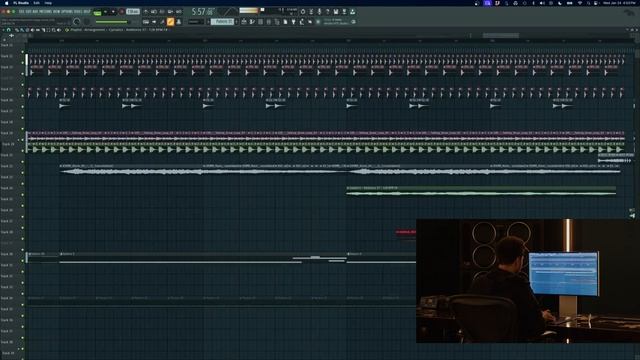Viewport: 640px width, 360px height.
Task: Select the Select tool in playlist toolbar
Action: tap(49, 30)
